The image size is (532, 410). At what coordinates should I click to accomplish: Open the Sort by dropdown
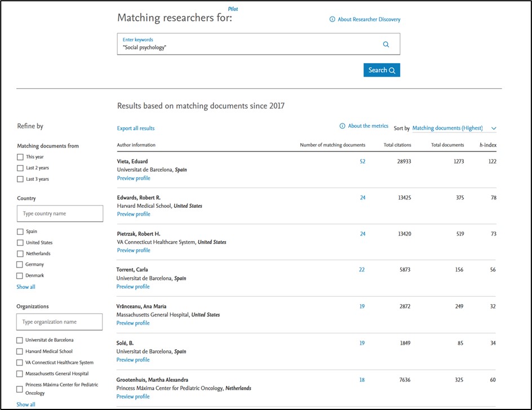pyautogui.click(x=454, y=128)
